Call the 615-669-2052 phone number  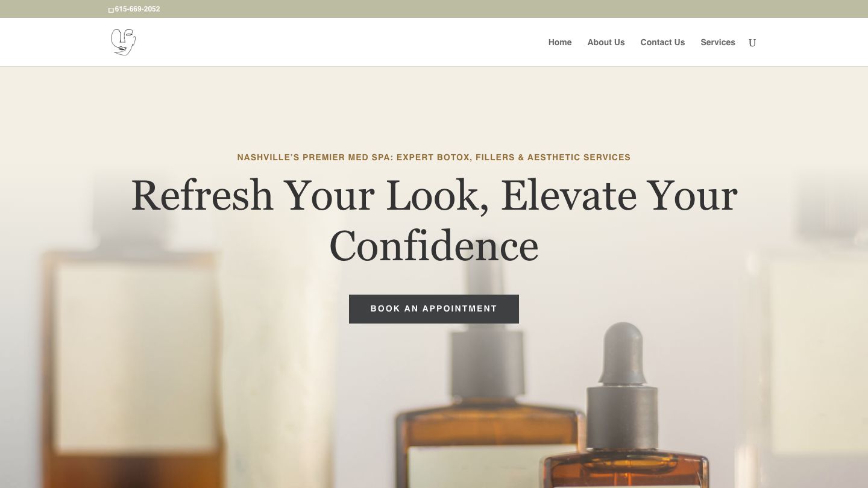tap(137, 9)
